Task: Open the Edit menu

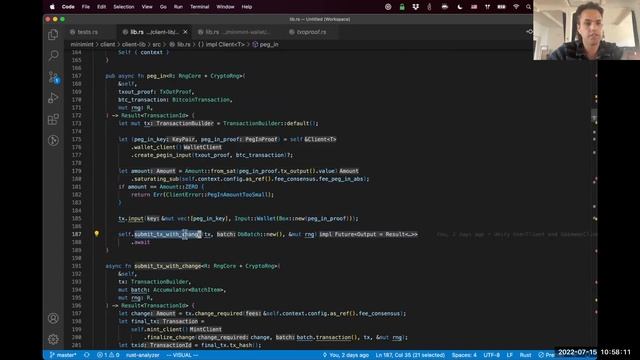Action: coord(101,7)
